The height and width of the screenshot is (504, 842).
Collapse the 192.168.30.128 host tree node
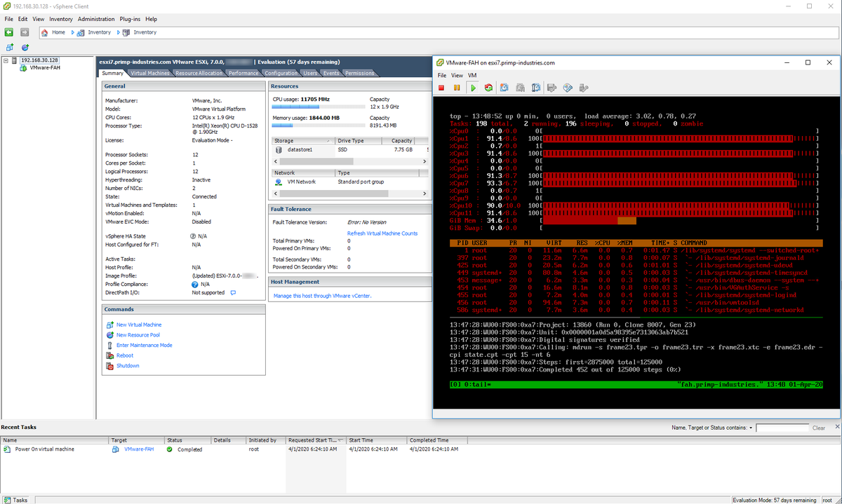(x=6, y=60)
